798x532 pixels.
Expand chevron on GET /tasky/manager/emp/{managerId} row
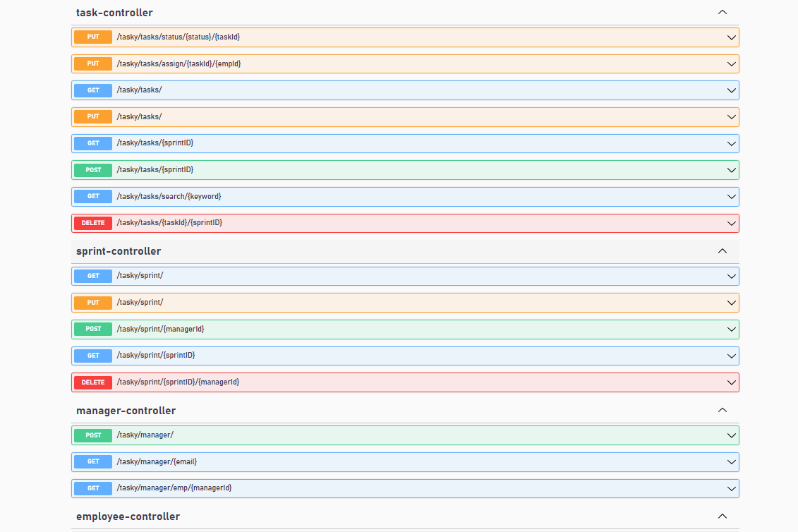pos(731,488)
